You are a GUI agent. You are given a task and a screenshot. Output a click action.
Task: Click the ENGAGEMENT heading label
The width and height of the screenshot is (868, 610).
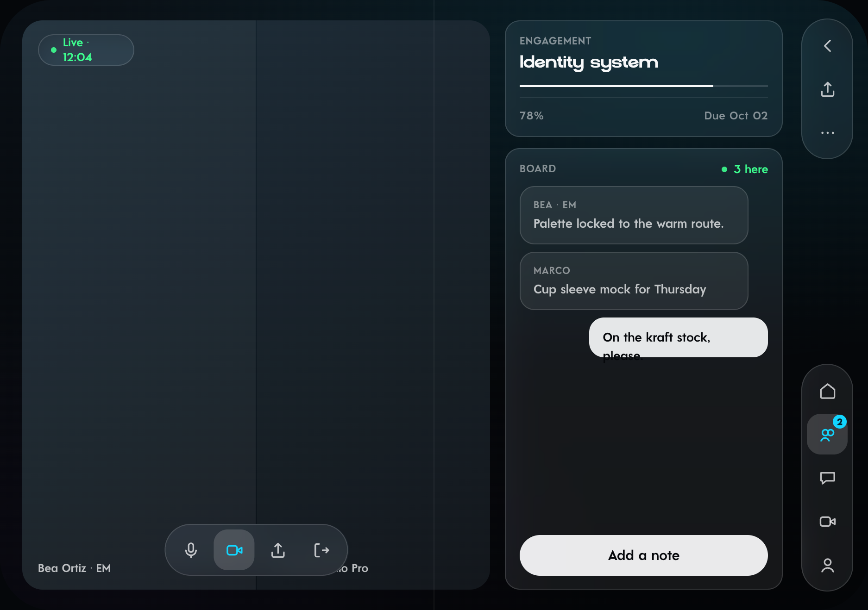(555, 41)
